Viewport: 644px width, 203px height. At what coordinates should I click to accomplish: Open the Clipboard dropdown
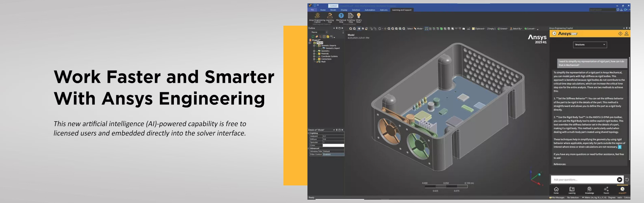[x=478, y=29]
